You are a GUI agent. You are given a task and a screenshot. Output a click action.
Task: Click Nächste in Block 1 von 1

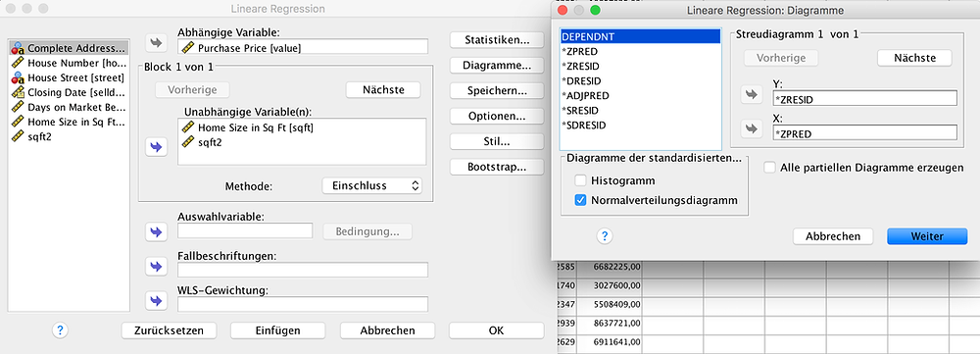click(383, 90)
